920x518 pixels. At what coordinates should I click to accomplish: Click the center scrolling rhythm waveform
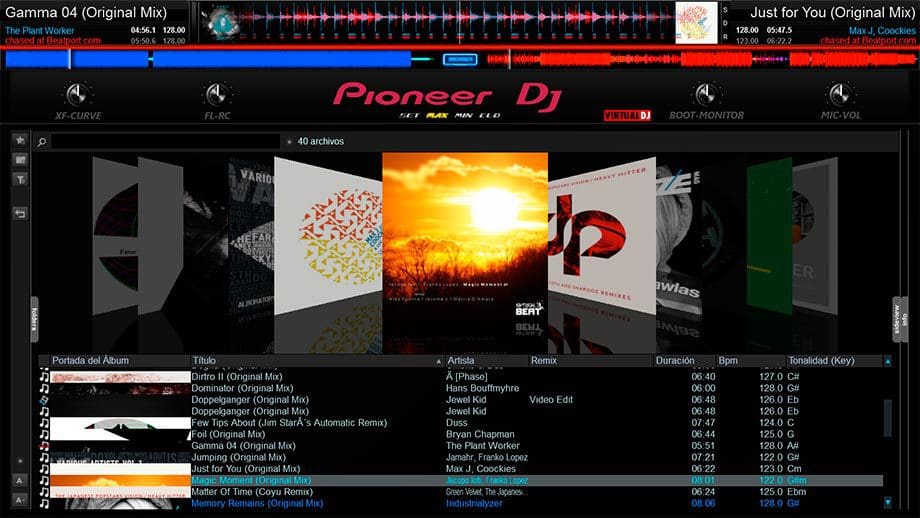(455, 22)
